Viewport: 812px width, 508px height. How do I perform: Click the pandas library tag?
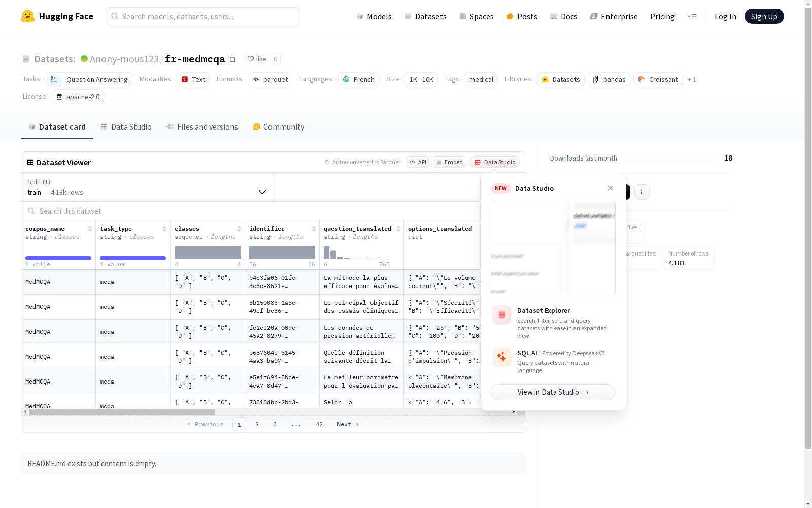coord(609,79)
